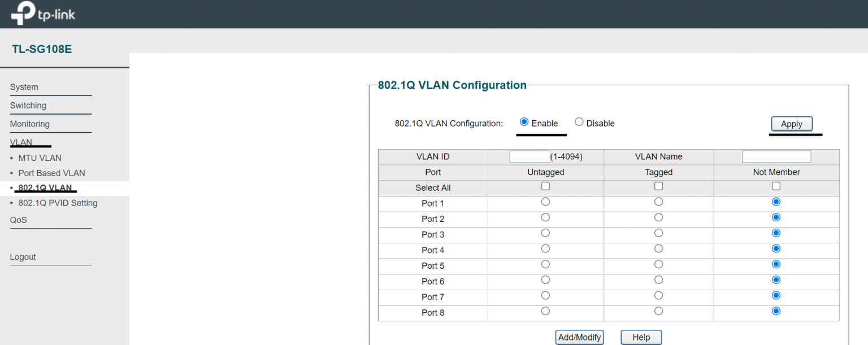Mark Port 5 as Untagged
868x345 pixels.
545,264
